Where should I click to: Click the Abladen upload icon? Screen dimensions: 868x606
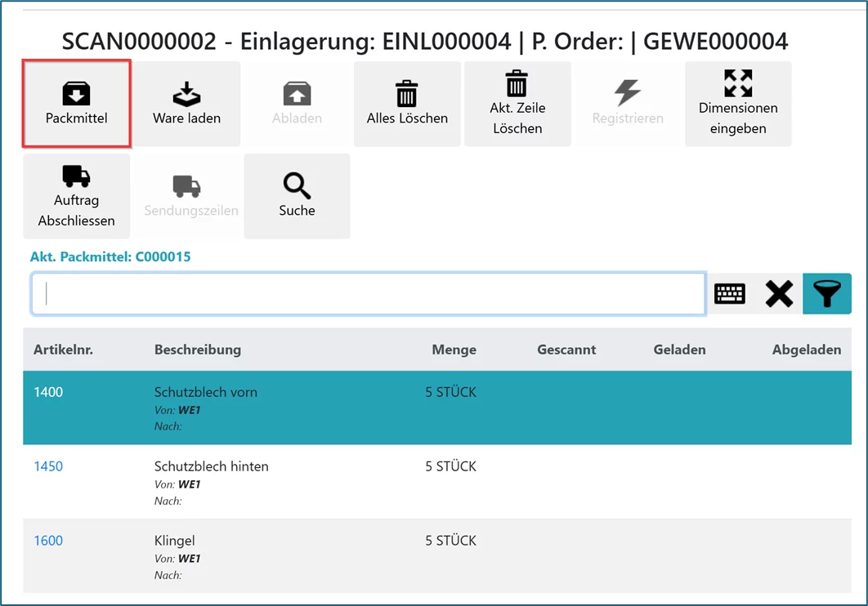tap(297, 104)
